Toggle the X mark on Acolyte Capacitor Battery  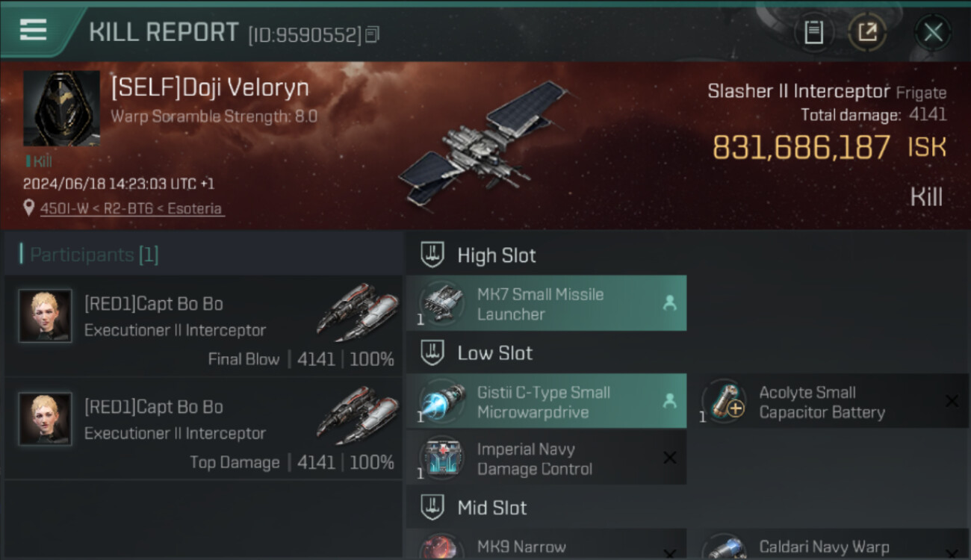pyautogui.click(x=952, y=401)
